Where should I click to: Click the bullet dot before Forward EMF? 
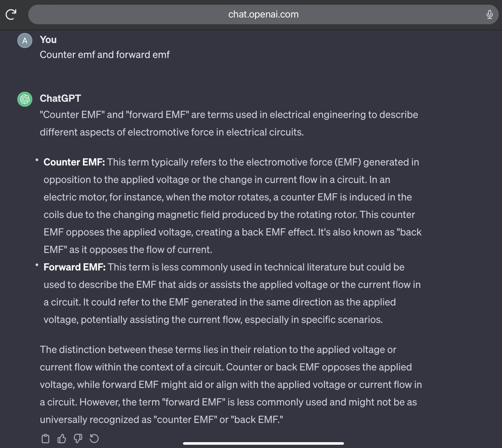[x=37, y=265]
